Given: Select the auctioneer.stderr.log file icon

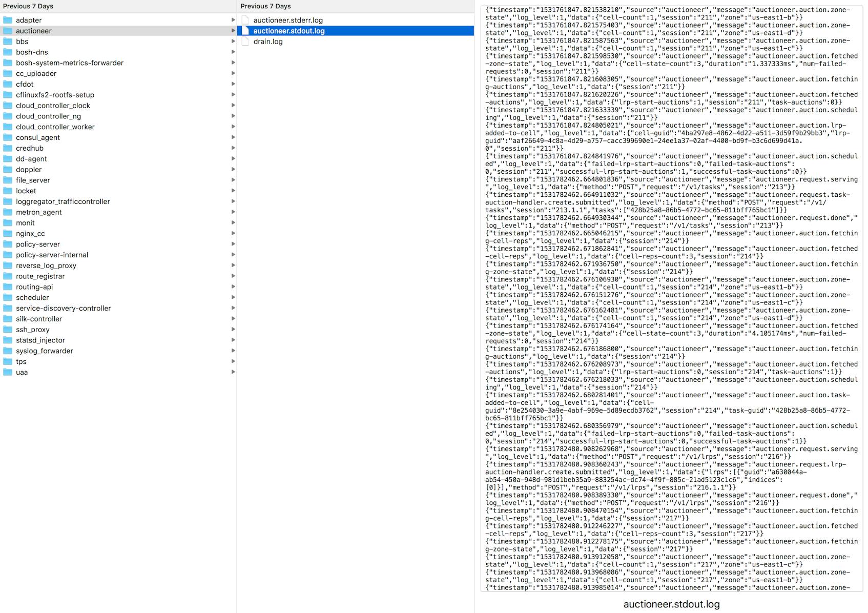Looking at the screenshot, I should click(246, 20).
